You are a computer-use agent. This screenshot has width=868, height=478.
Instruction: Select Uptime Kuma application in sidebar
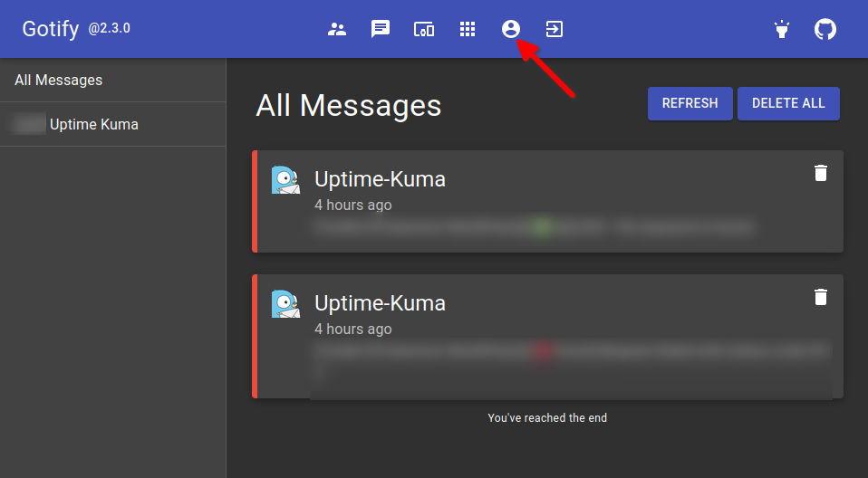113,125
